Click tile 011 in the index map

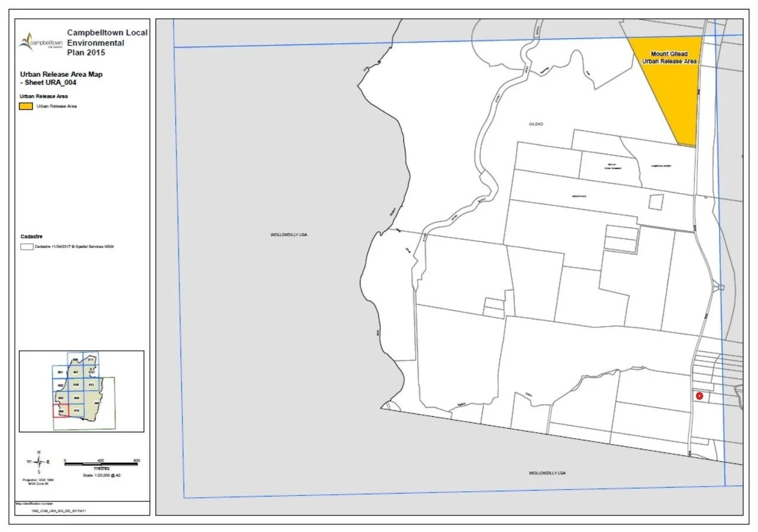pyautogui.click(x=91, y=359)
